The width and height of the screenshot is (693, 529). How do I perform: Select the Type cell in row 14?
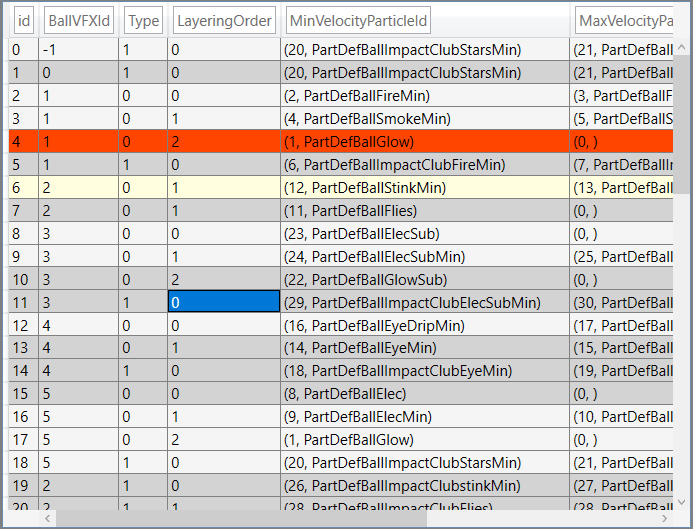(x=143, y=370)
